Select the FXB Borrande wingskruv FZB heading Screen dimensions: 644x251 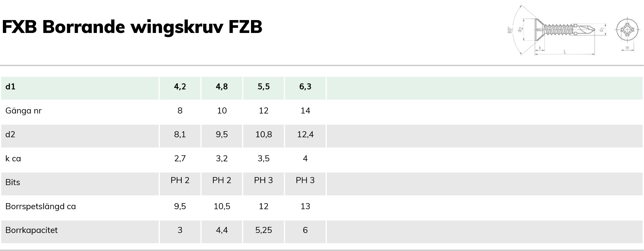pyautogui.click(x=132, y=27)
